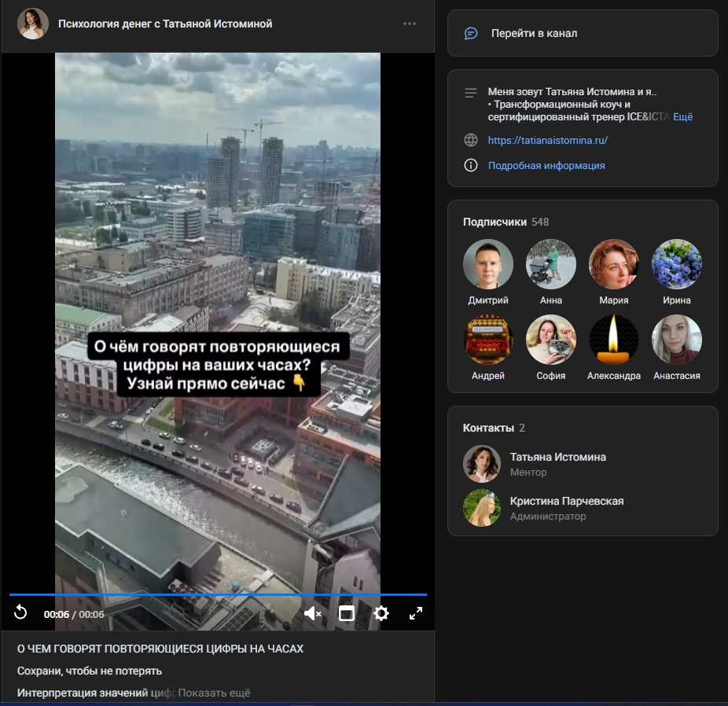The height and width of the screenshot is (706, 728).
Task: Open subscriber Дмитрий's profile avatar
Action: tap(488, 264)
